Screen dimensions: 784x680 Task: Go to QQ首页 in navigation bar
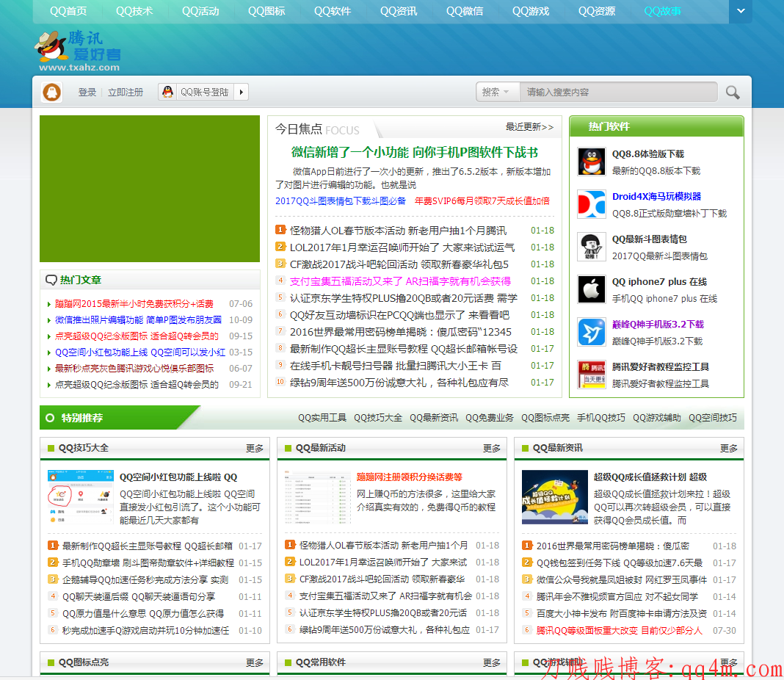click(68, 11)
